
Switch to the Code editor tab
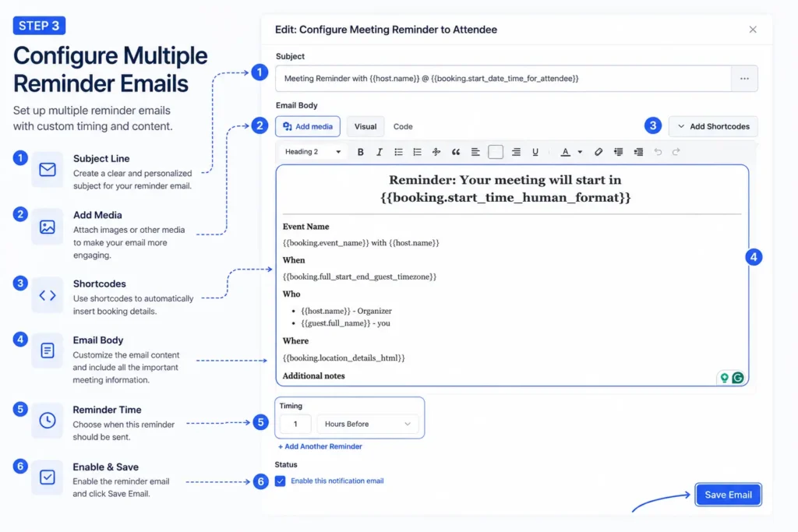pos(403,126)
